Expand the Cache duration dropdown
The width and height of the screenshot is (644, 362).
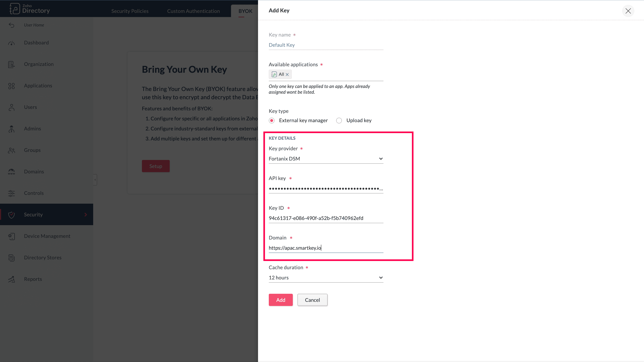[x=326, y=278]
